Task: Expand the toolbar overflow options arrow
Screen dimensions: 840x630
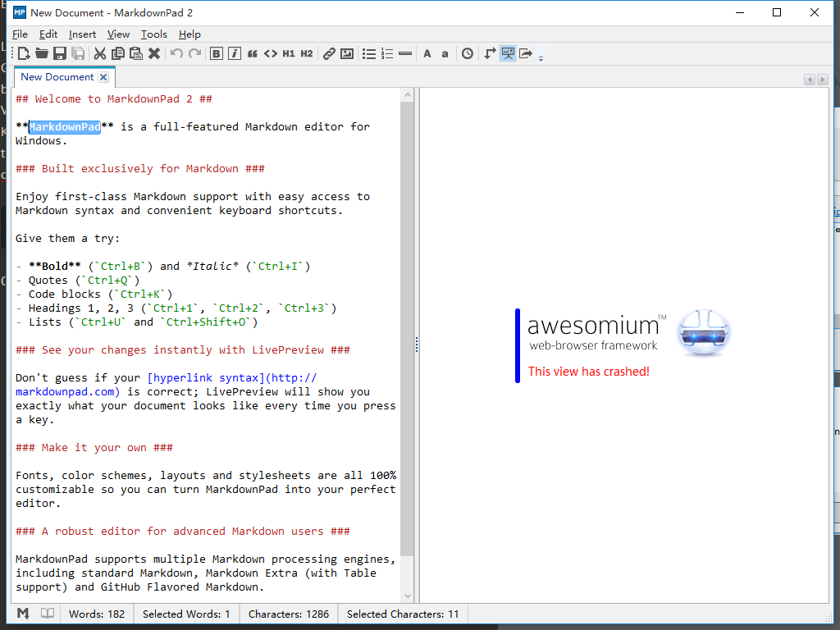Action: pyautogui.click(x=541, y=57)
